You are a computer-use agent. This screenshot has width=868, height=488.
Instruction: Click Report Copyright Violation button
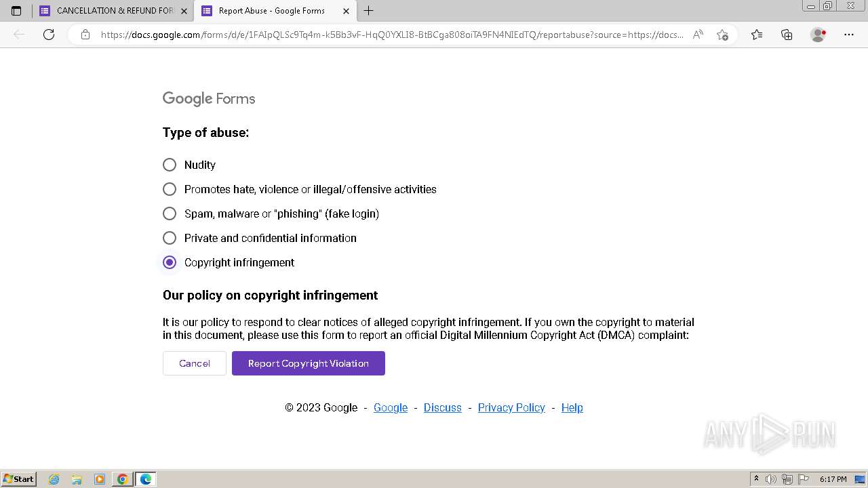309,363
